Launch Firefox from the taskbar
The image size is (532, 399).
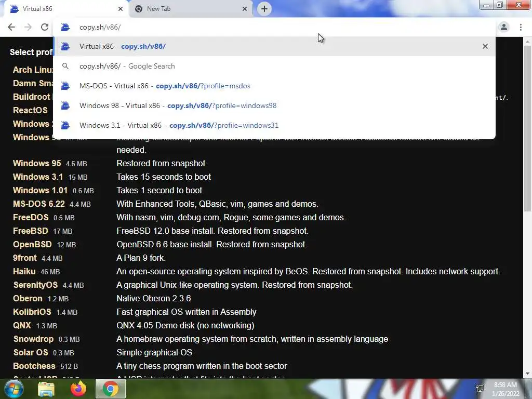coord(78,389)
